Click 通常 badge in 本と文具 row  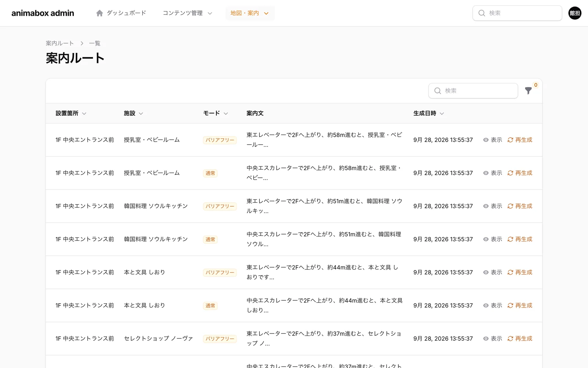(x=210, y=306)
